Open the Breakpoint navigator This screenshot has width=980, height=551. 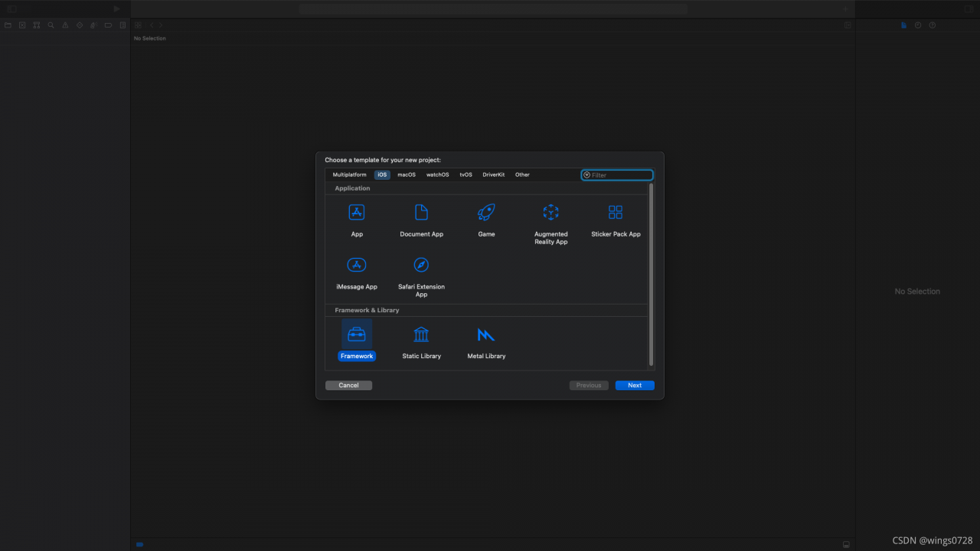(108, 25)
